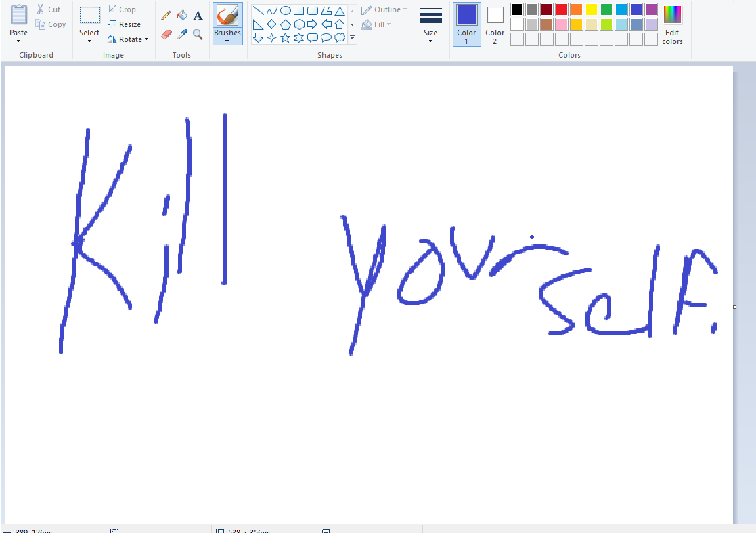This screenshot has height=533, width=756.
Task: Click the Paste clipboard icon
Action: tap(18, 14)
